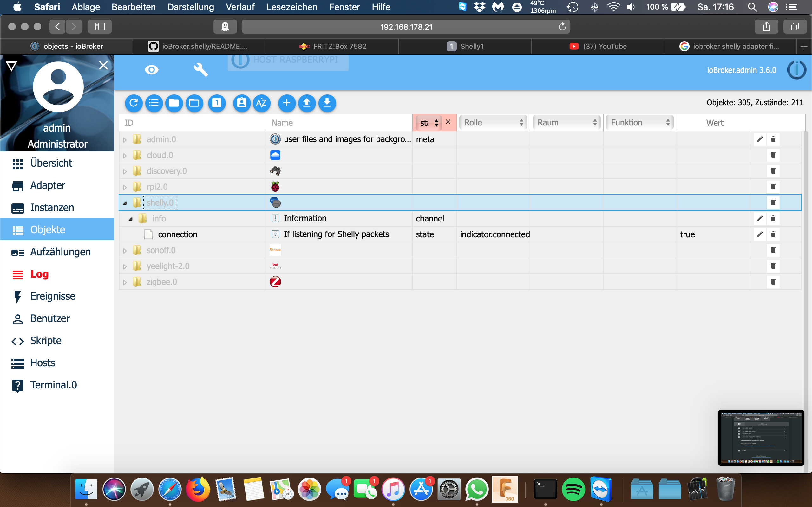This screenshot has height=507, width=812.
Task: Expand the sonoff.0 tree node
Action: 125,251
